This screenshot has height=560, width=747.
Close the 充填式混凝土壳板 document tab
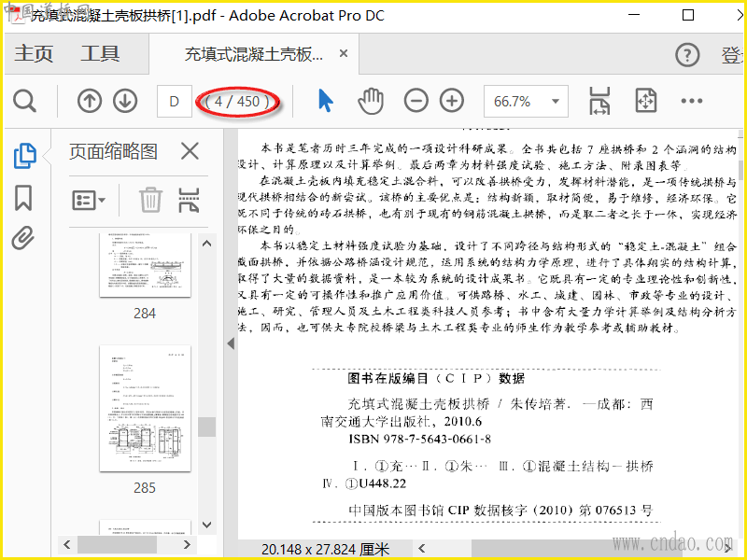tap(343, 53)
